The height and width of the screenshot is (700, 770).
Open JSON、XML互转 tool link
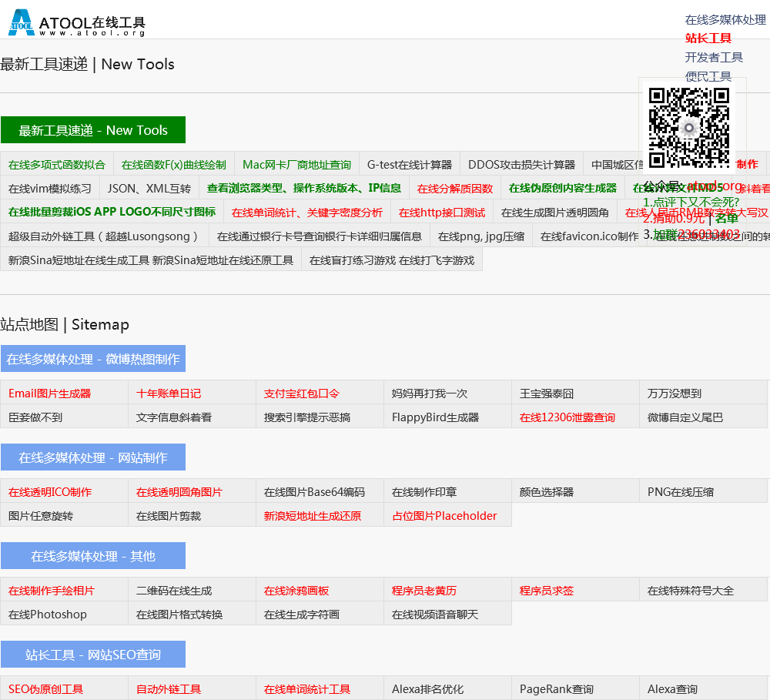pos(149,189)
